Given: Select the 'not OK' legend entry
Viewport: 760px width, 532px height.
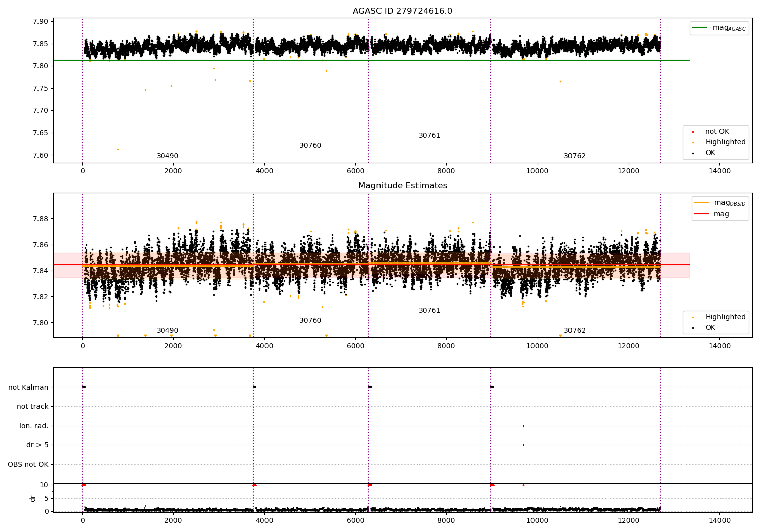Looking at the screenshot, I should (717, 132).
